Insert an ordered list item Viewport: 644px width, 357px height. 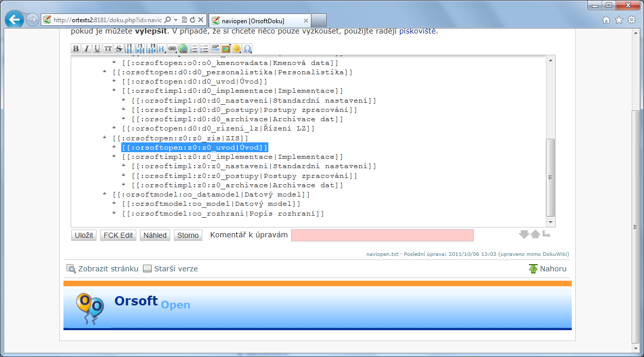194,48
